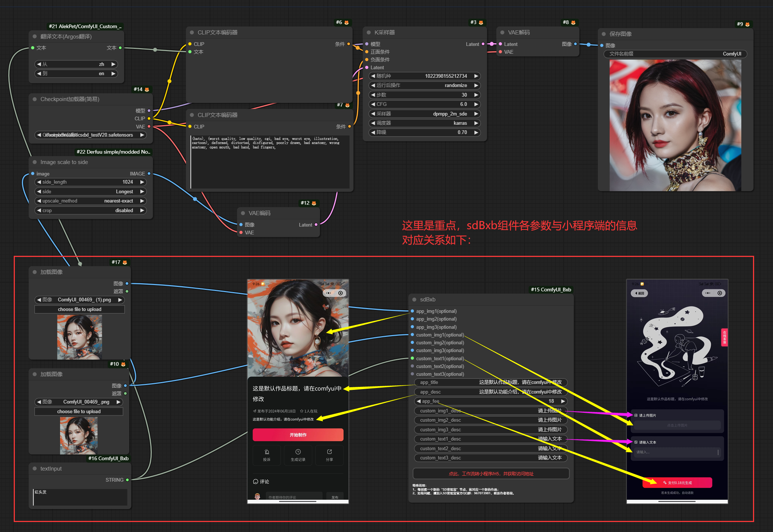Click left arrow on 步数 steps widget

pos(373,95)
